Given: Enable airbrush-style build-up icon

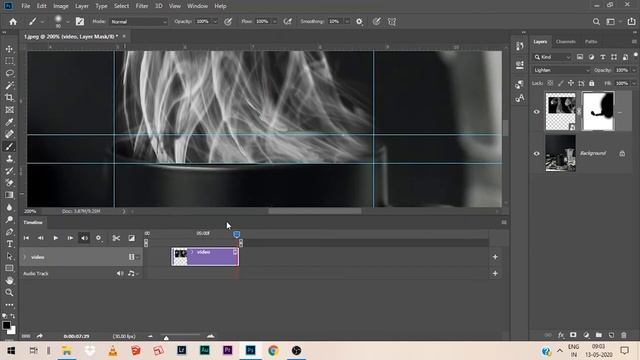Looking at the screenshot, I should click(288, 22).
